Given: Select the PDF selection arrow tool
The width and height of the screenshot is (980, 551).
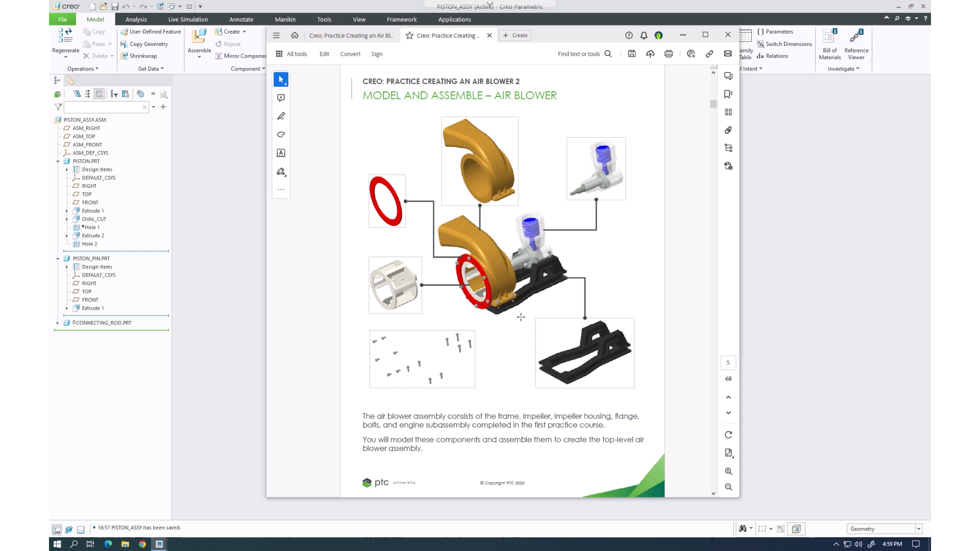Looking at the screenshot, I should pyautogui.click(x=281, y=80).
